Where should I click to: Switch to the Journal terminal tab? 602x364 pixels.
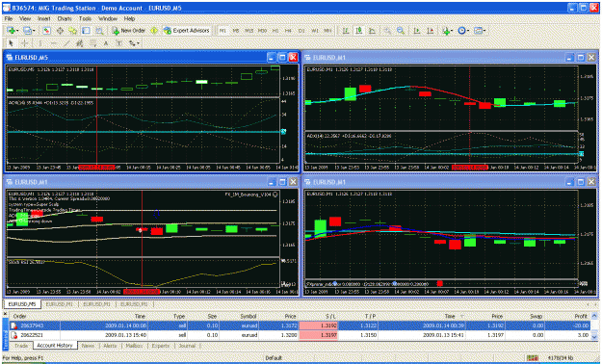tap(187, 346)
